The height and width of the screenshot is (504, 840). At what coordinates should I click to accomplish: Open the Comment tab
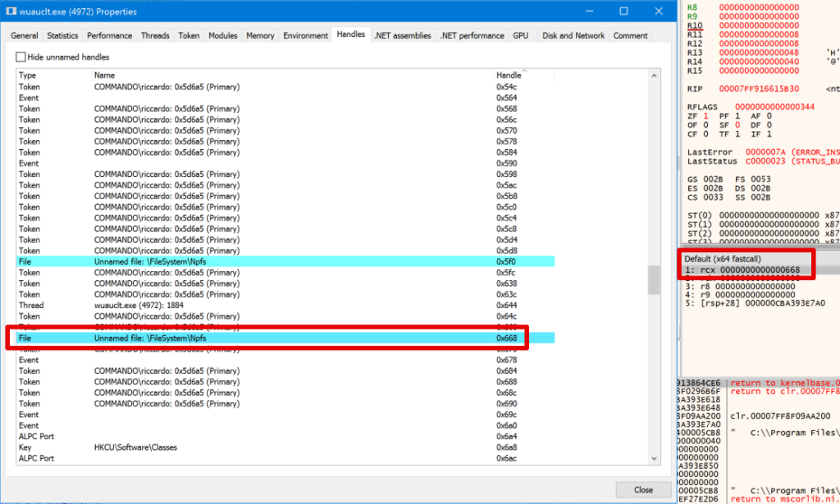coord(630,35)
